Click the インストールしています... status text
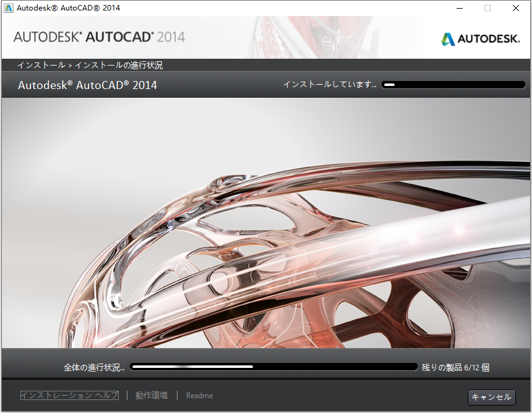 click(x=330, y=85)
